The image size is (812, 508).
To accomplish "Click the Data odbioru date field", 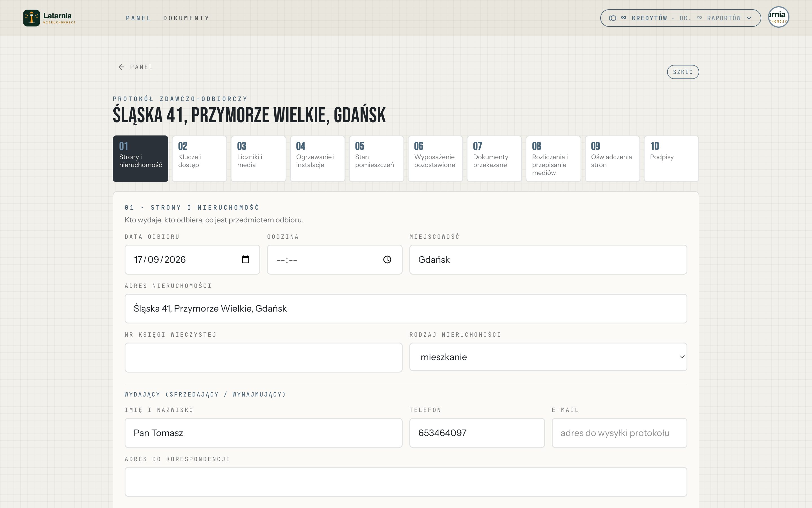I will tap(192, 259).
